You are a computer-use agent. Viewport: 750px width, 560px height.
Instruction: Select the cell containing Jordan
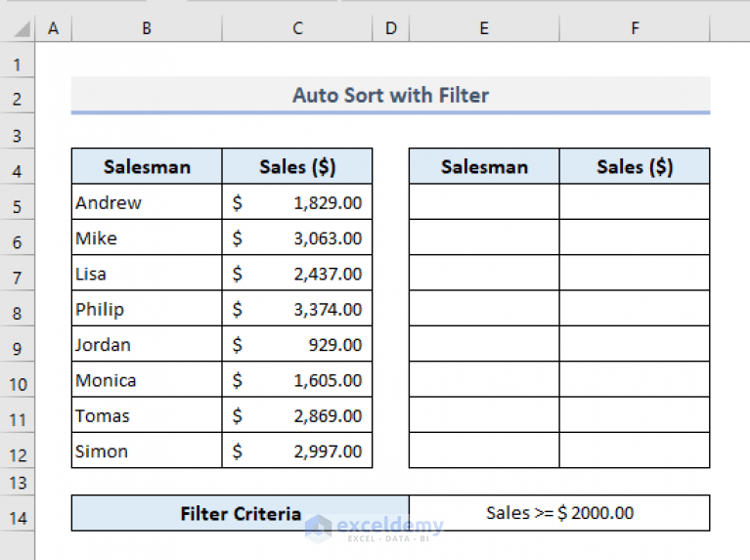(147, 344)
